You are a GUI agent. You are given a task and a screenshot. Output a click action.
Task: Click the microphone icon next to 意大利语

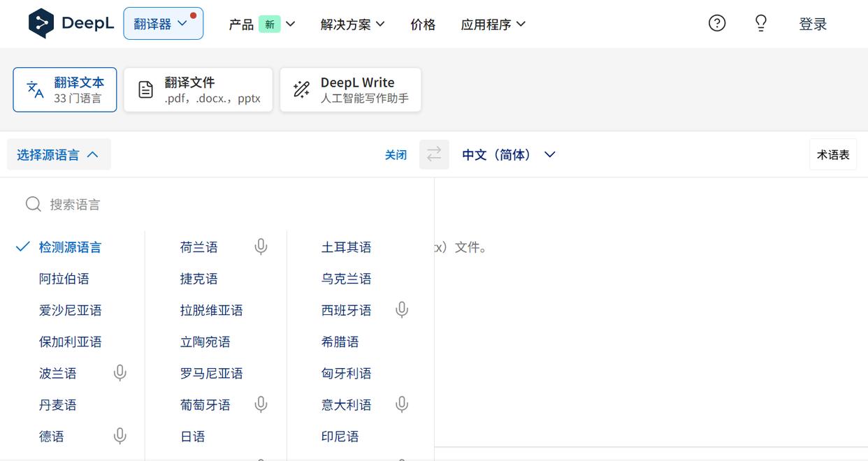pos(402,404)
